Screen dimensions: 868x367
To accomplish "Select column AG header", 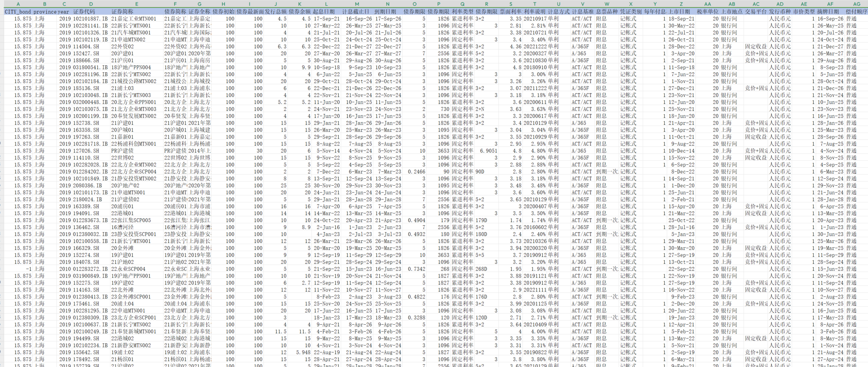I will pyautogui.click(x=857, y=4).
